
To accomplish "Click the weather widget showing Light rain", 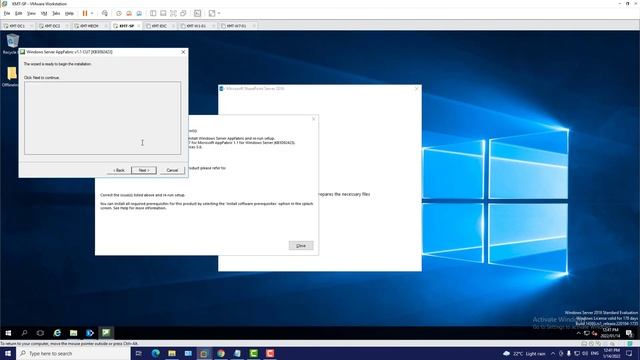I will point(524,353).
